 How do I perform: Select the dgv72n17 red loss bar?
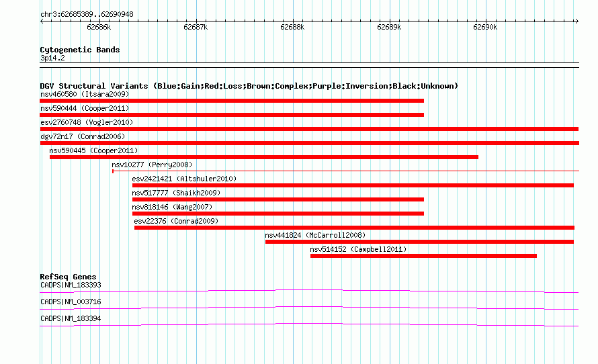(x=310, y=143)
